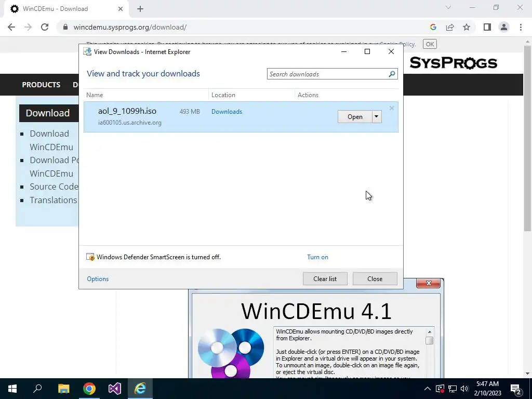Close the WinCDEmu - Download tab

[x=121, y=9]
